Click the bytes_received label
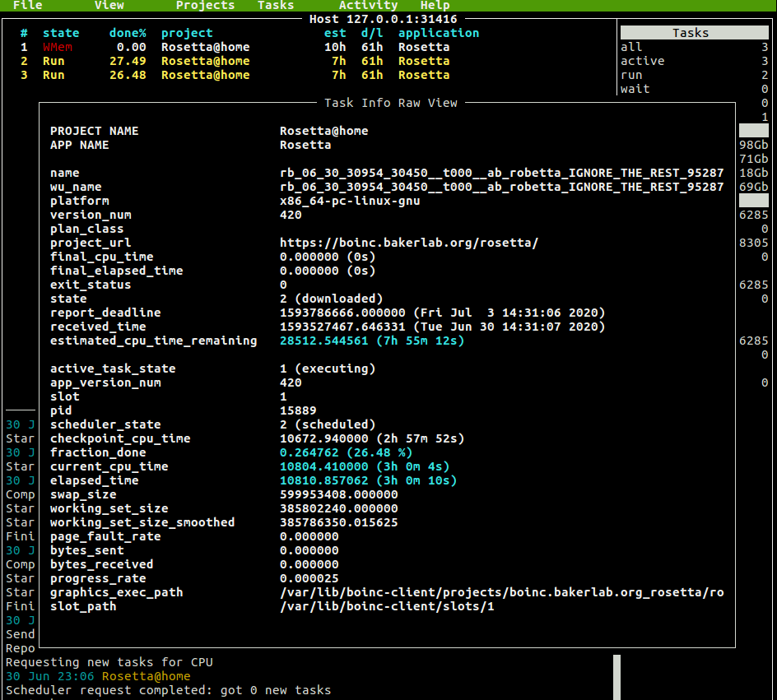Viewport: 777px width, 700px height. pos(101,564)
